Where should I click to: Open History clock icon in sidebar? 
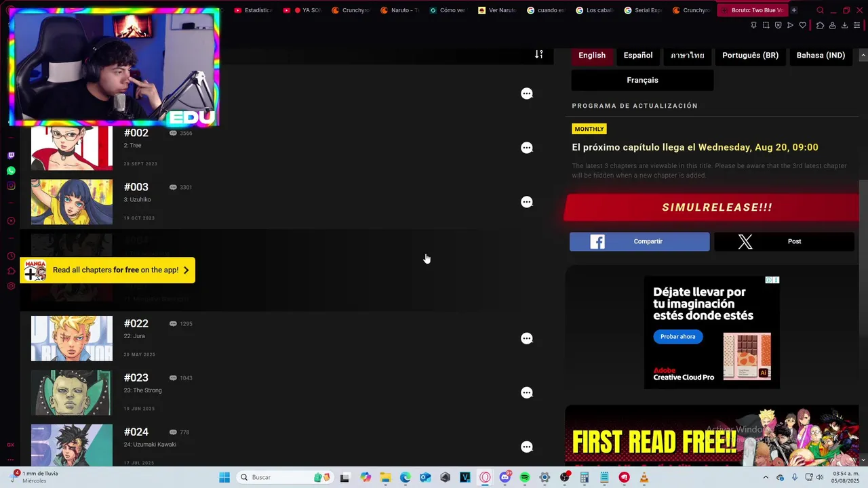point(11,256)
